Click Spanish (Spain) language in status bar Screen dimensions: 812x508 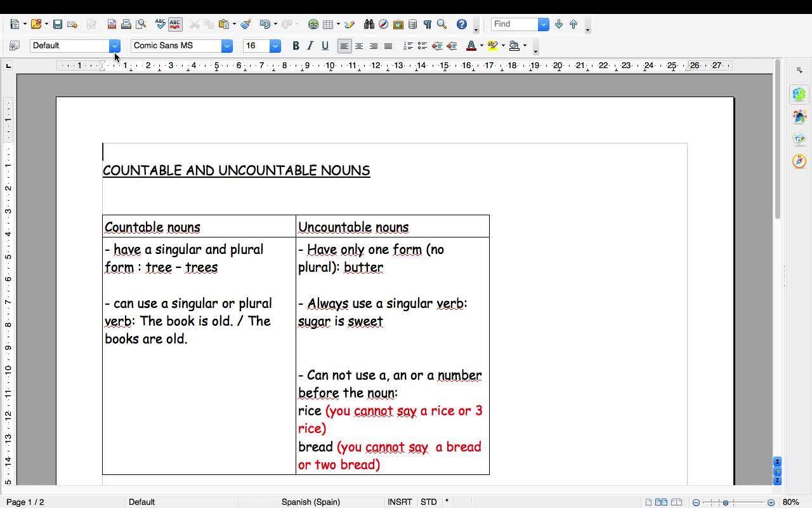coord(311,502)
